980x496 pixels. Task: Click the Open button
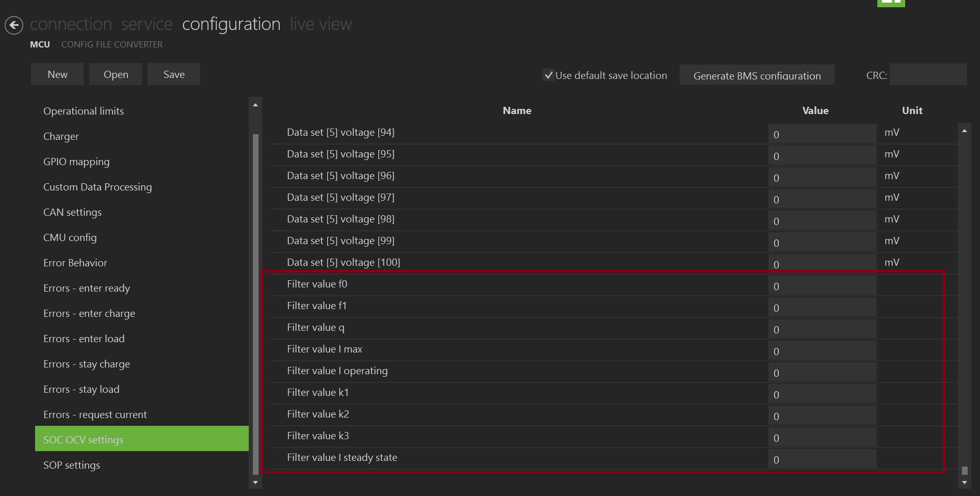(x=116, y=74)
